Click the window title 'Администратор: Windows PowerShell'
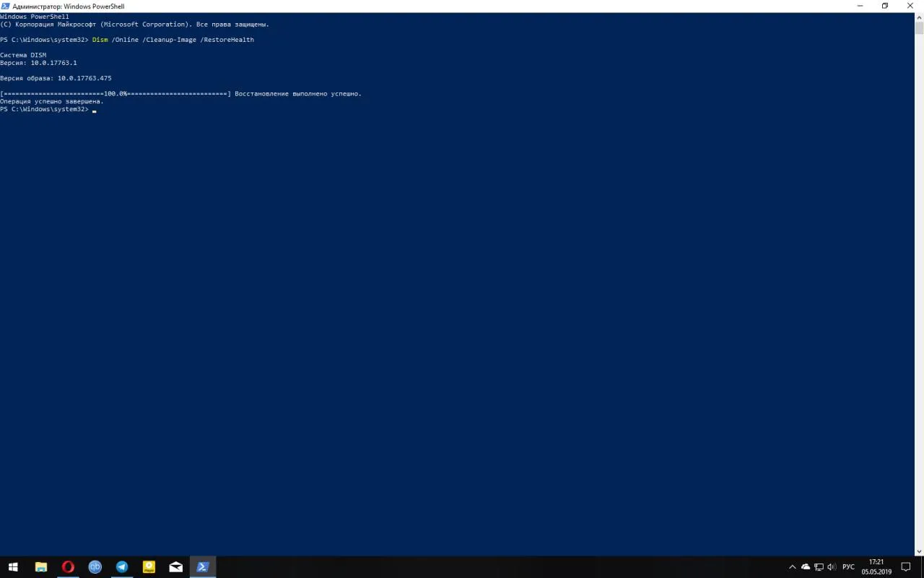This screenshot has height=578, width=924. (69, 7)
